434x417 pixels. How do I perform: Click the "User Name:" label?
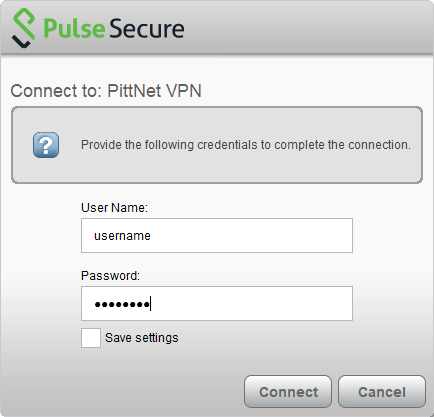(114, 208)
